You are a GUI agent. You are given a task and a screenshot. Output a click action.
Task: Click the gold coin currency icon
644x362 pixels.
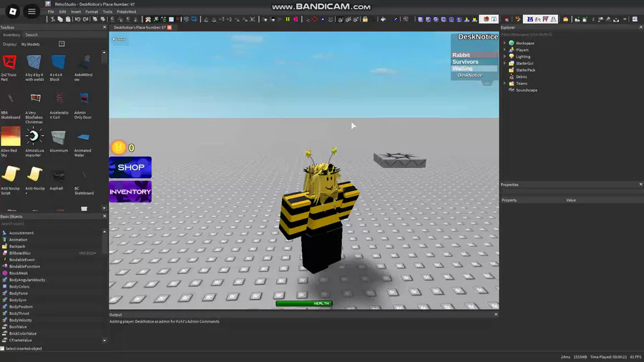tap(119, 147)
